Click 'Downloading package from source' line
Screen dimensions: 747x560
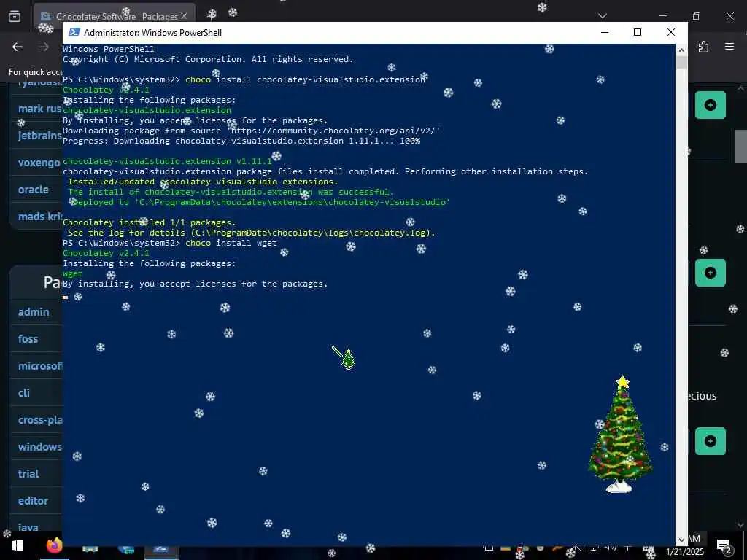(x=251, y=131)
